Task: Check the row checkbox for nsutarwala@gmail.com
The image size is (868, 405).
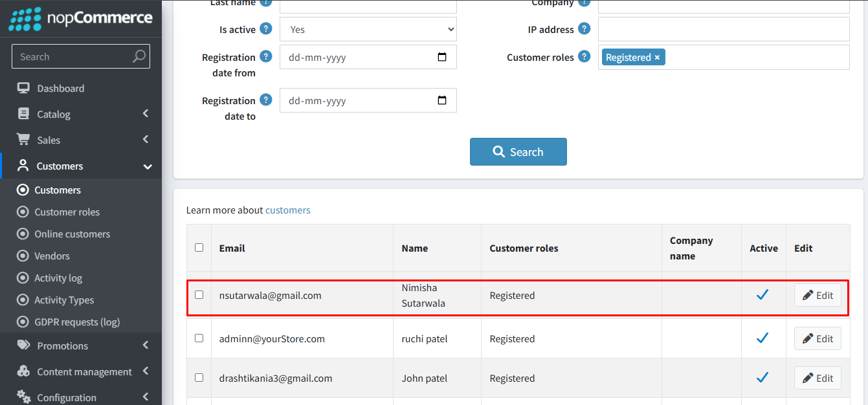Action: [199, 295]
